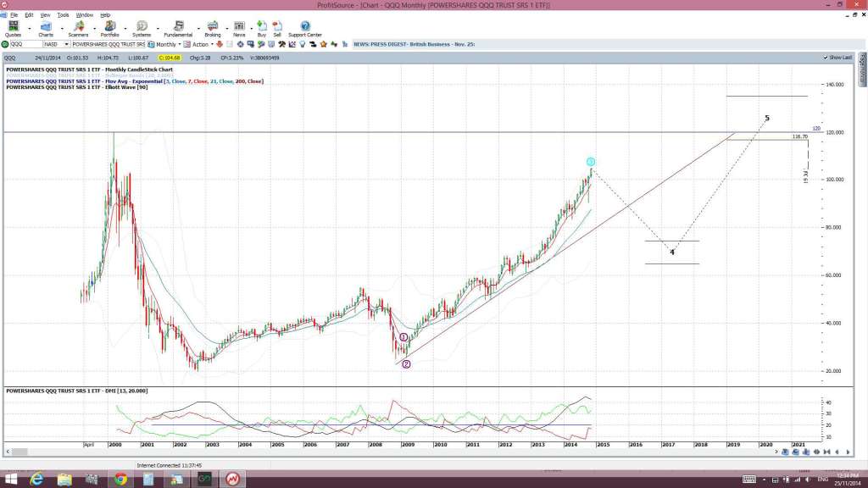Click the shift chart right arrow icon
This screenshot has width=868, height=488.
click(x=848, y=452)
